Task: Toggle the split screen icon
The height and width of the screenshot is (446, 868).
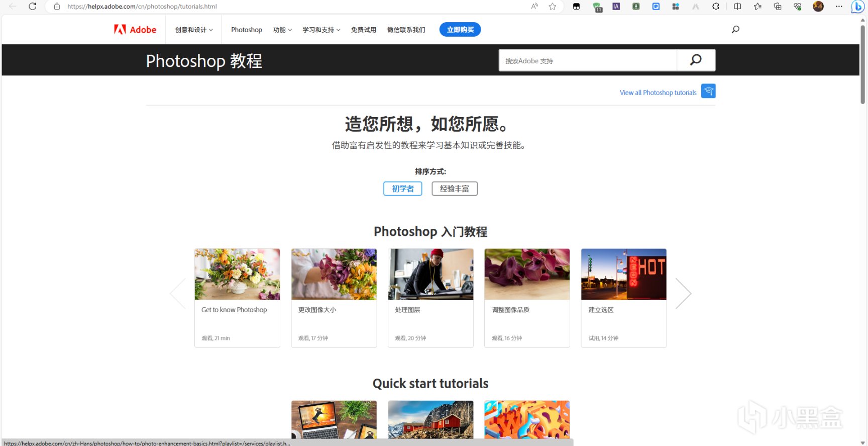Action: pos(737,7)
